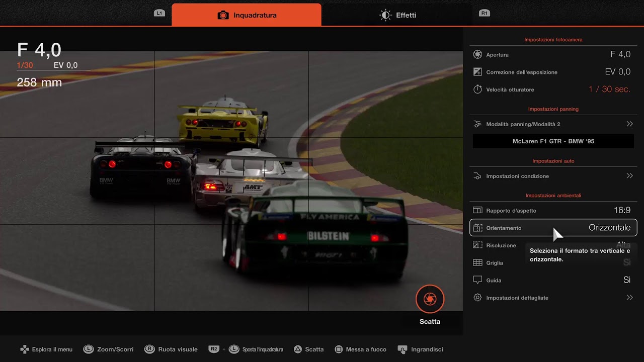Open Impostazioni condizione row
This screenshot has width=644, height=362.
tap(553, 176)
